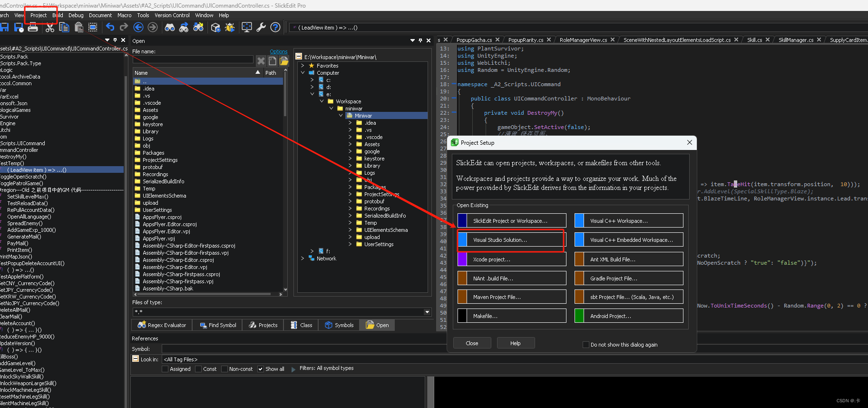Image resolution: width=868 pixels, height=408 pixels.
Task: Click the wrench tools icon
Action: pos(261,27)
